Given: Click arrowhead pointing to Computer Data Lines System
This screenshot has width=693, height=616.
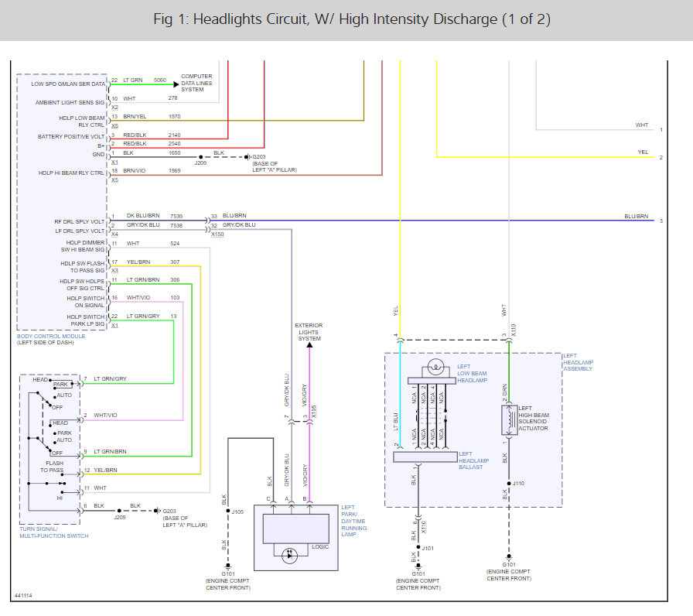Looking at the screenshot, I should coord(176,84).
